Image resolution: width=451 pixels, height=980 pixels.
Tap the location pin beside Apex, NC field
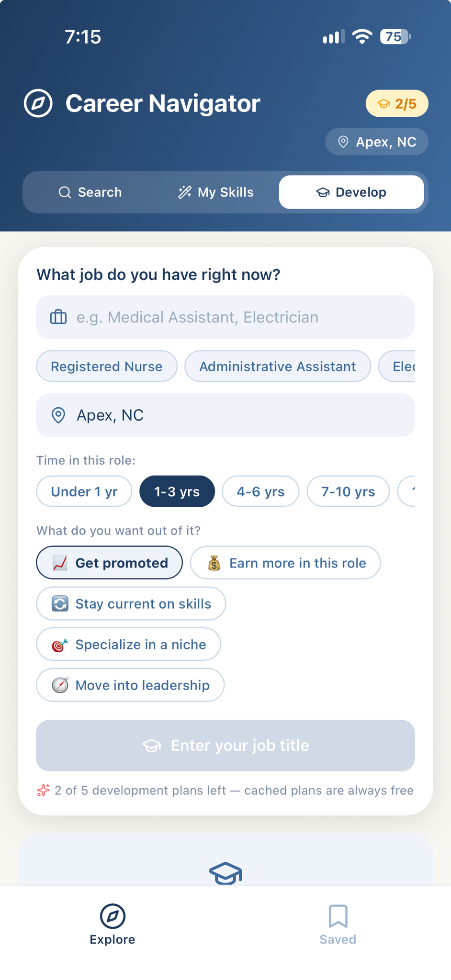click(x=58, y=415)
